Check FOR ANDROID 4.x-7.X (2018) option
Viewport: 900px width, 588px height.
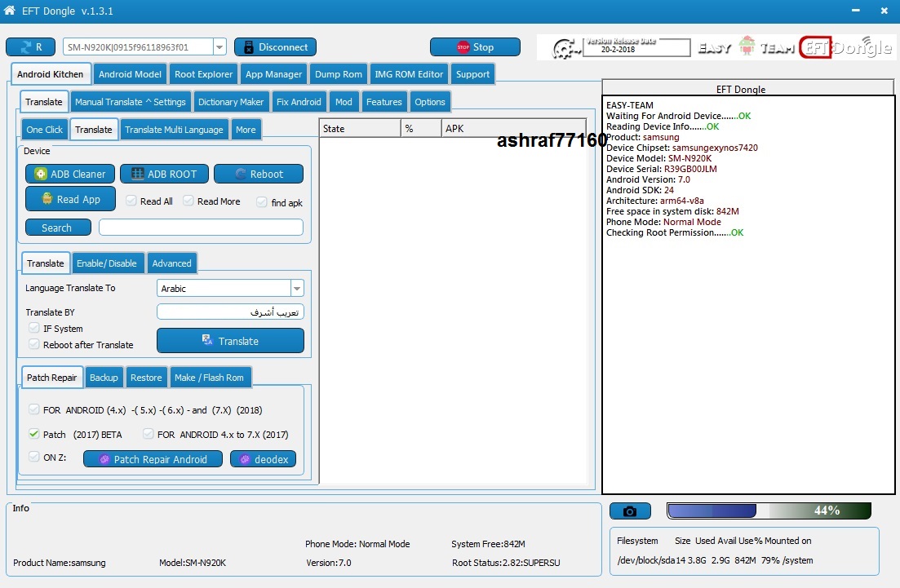(34, 409)
